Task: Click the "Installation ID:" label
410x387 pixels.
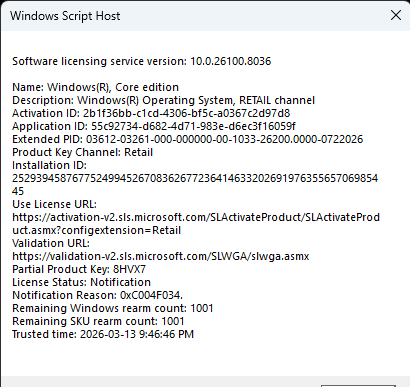Action: point(49,165)
